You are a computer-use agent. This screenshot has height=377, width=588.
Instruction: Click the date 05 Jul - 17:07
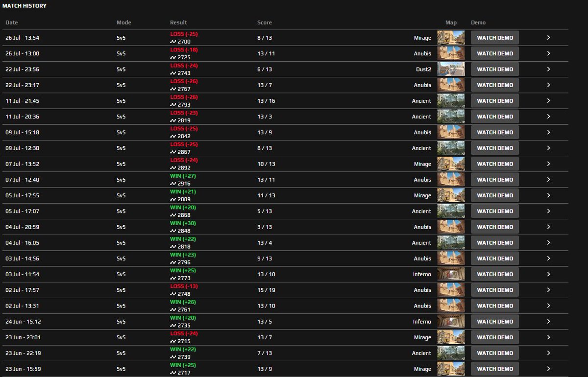point(22,211)
